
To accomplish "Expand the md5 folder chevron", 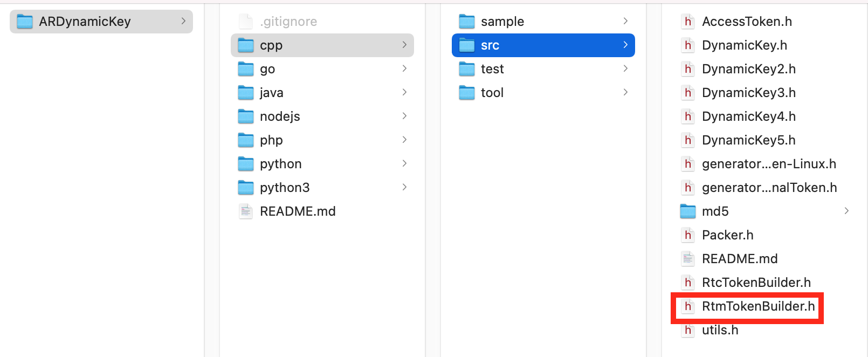I will click(846, 211).
